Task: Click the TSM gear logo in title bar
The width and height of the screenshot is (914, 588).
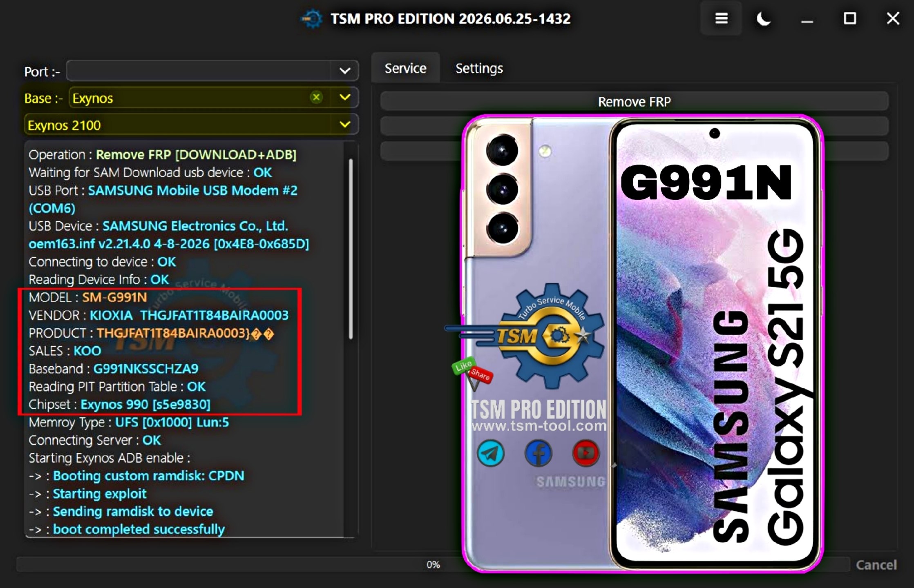Action: (x=312, y=19)
